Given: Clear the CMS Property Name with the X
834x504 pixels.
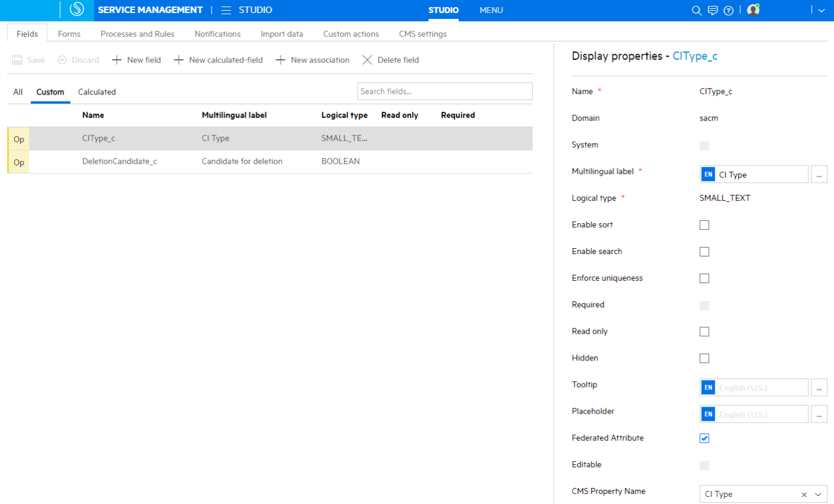Looking at the screenshot, I should coord(804,494).
